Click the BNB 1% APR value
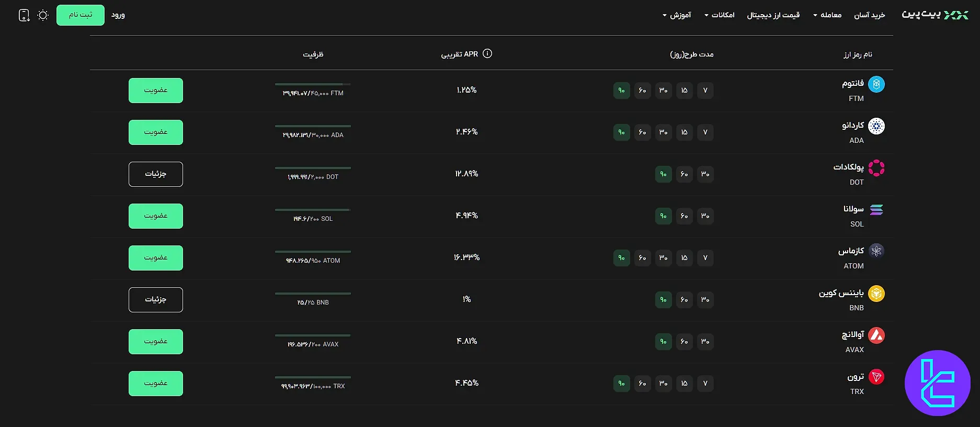The width and height of the screenshot is (980, 427). [466, 299]
